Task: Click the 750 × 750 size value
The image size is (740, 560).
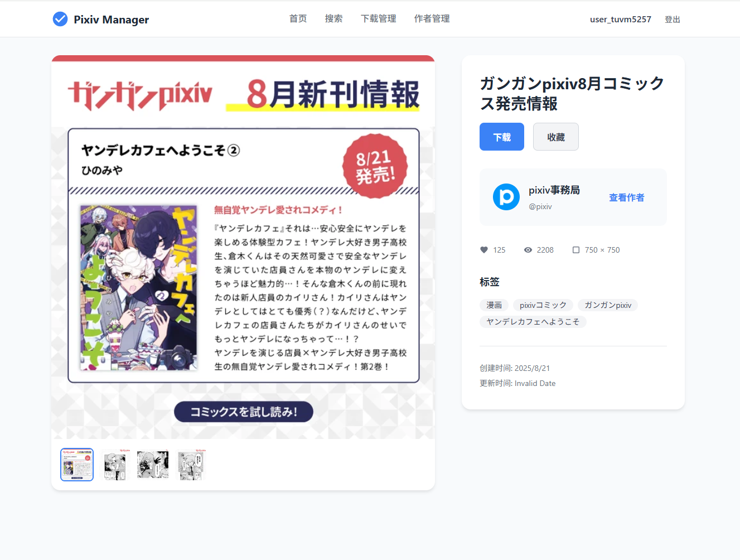Action: [x=602, y=250]
